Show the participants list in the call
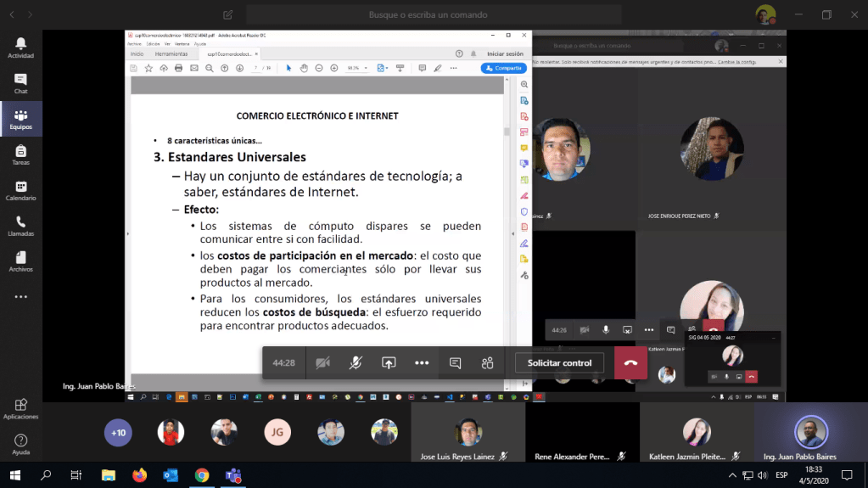 [487, 363]
